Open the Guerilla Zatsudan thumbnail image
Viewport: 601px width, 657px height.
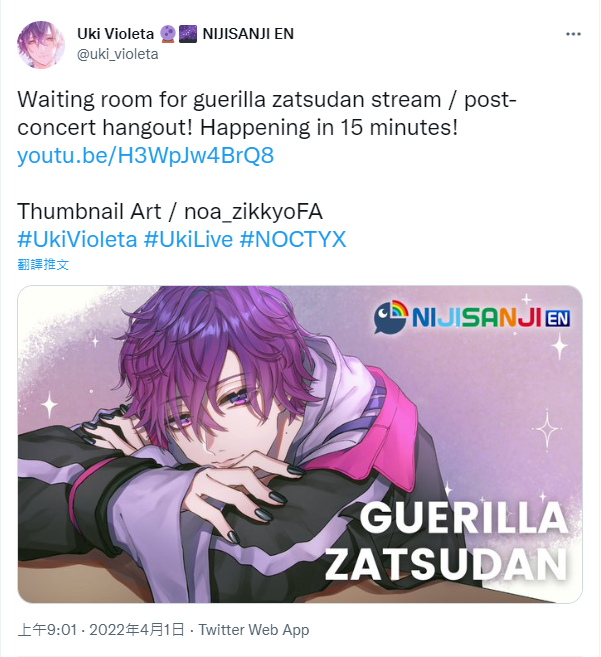[300, 444]
